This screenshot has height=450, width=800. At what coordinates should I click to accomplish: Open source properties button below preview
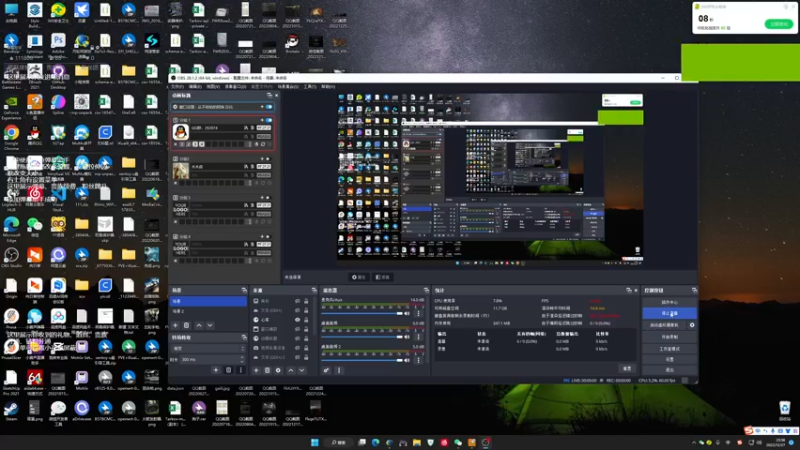[x=359, y=277]
